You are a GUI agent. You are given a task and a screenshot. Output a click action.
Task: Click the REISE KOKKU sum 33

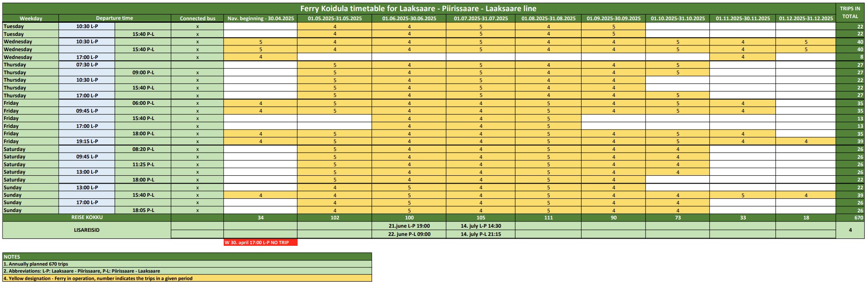[x=743, y=217]
